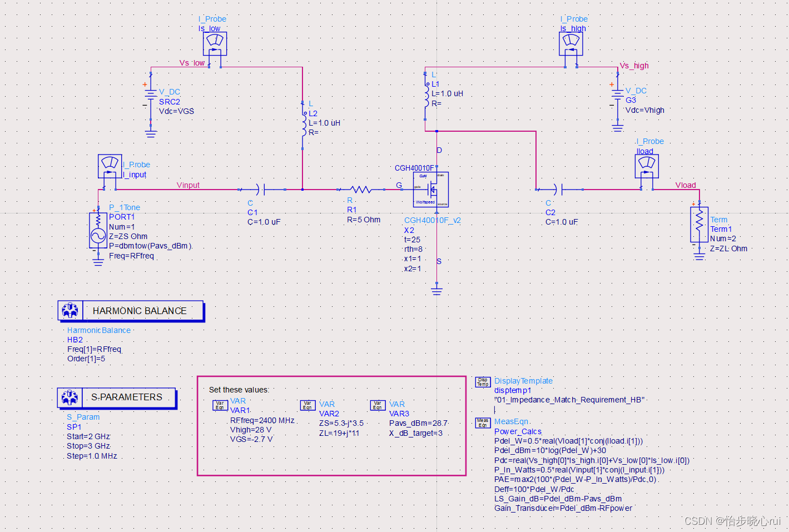Select the ground symbol under SRC2
The image size is (789, 532).
(151, 133)
